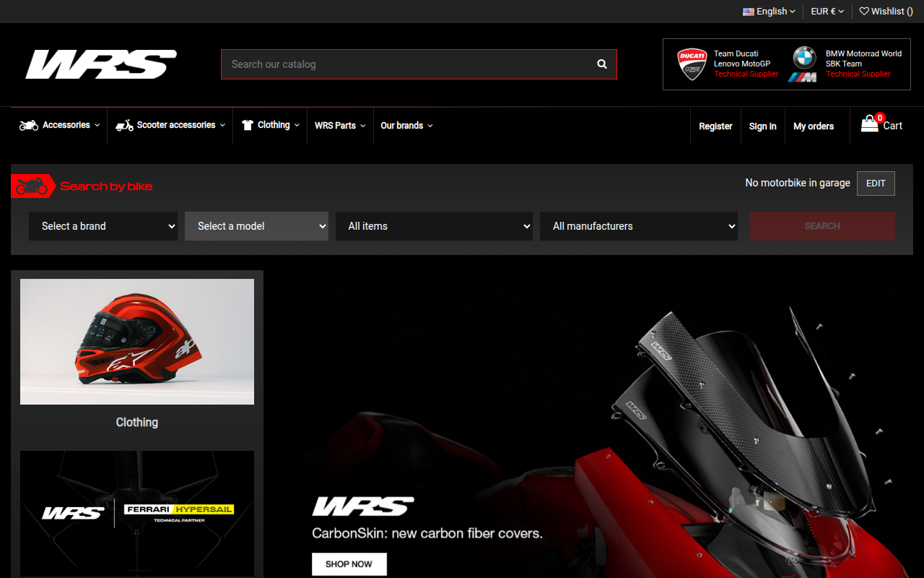Open the Select a model dropdown
This screenshot has width=924, height=578.
click(256, 226)
